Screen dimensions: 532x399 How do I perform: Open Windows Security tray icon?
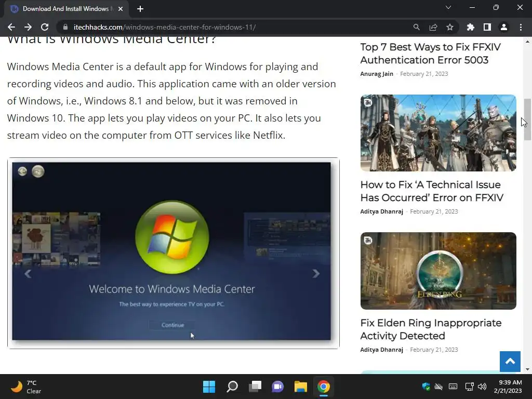(426, 387)
